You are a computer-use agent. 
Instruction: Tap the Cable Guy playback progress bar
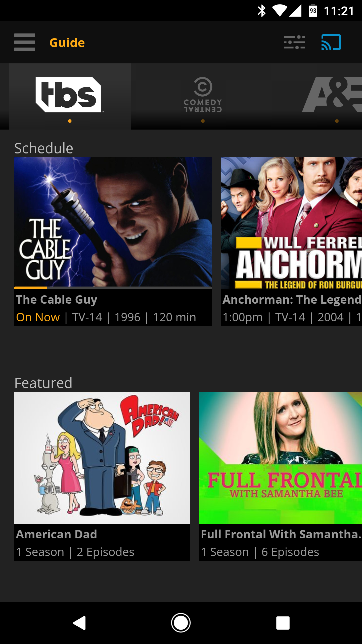coord(113,288)
